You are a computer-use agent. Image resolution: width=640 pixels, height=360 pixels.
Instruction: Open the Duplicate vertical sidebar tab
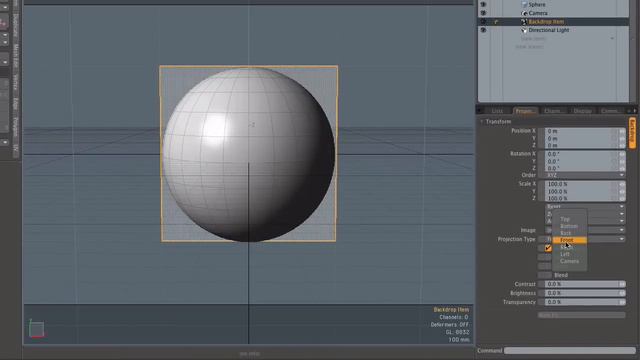16,25
